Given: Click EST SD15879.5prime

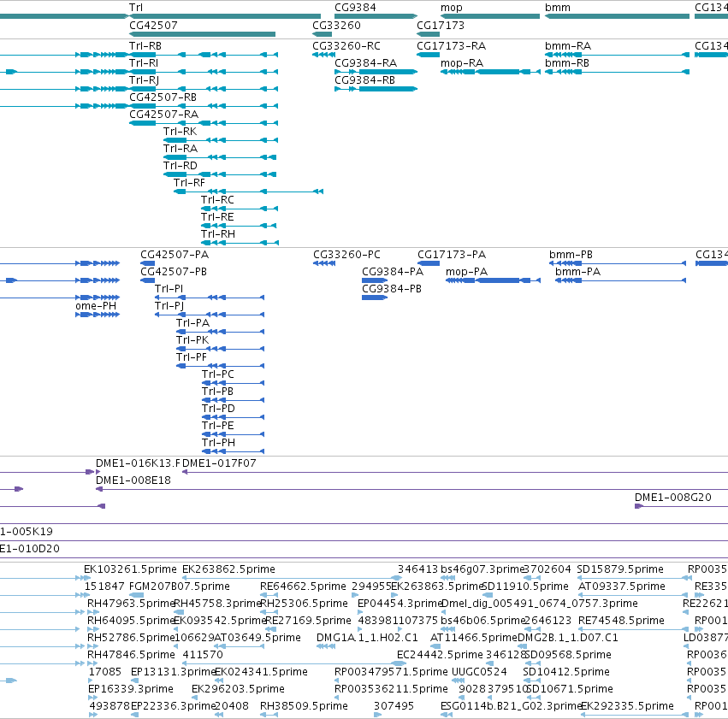Looking at the screenshot, I should pos(620,569).
